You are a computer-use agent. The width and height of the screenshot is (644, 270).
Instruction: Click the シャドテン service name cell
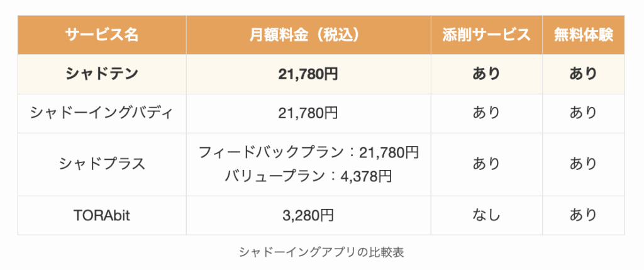pos(102,74)
